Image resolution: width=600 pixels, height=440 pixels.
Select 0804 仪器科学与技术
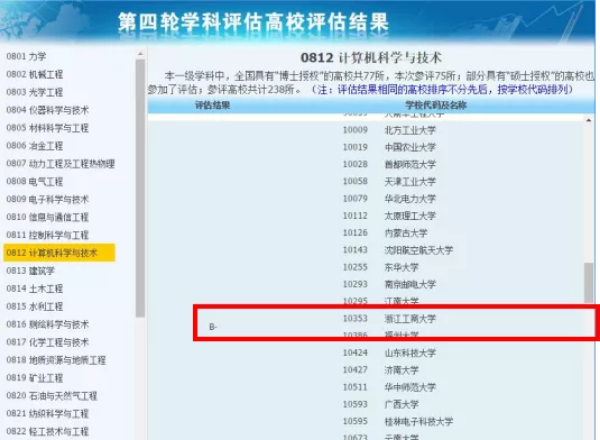point(47,110)
